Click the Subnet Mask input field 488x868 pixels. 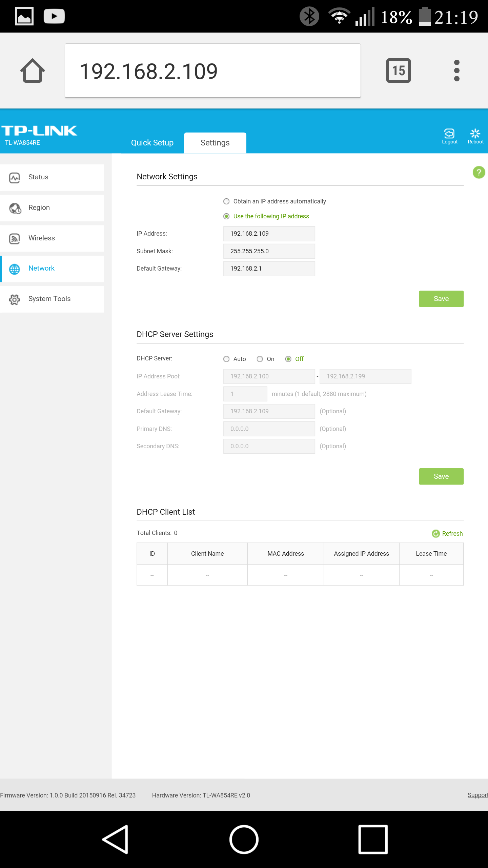pos(269,251)
